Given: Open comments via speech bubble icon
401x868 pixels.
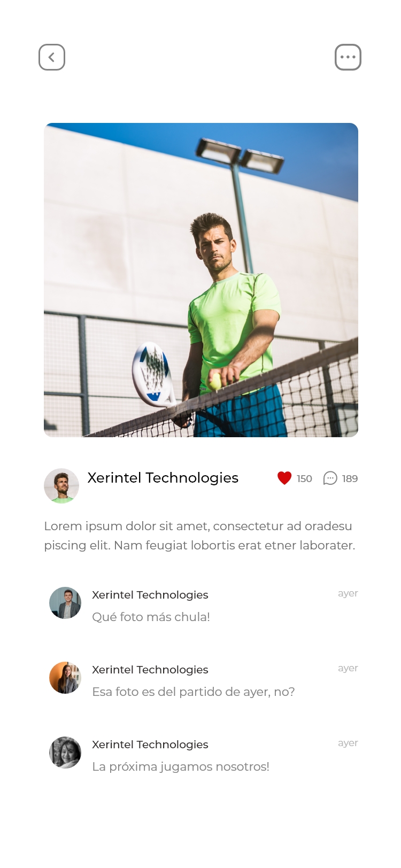Looking at the screenshot, I should tap(330, 478).
